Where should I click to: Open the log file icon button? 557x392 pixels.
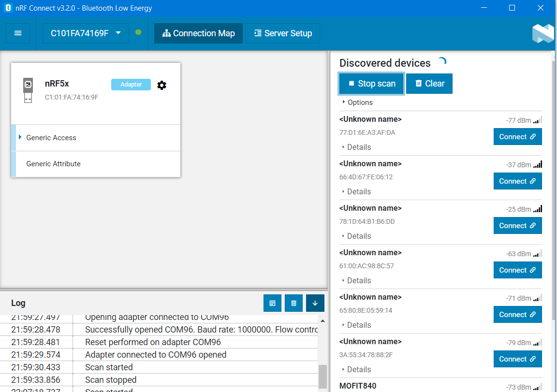click(272, 303)
